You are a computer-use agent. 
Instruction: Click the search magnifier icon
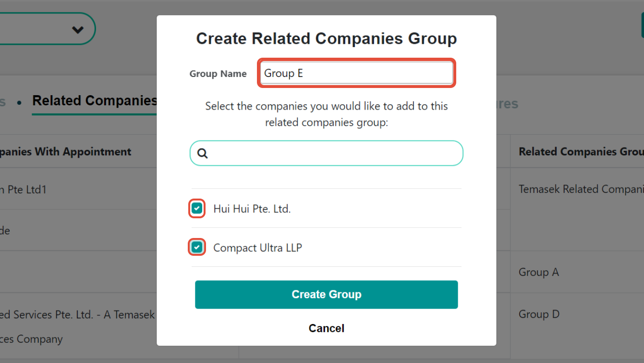(x=202, y=153)
